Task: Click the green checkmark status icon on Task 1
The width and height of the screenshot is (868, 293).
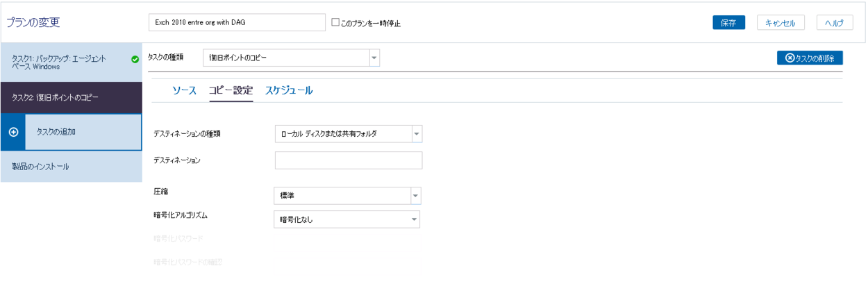Action: pos(135,60)
